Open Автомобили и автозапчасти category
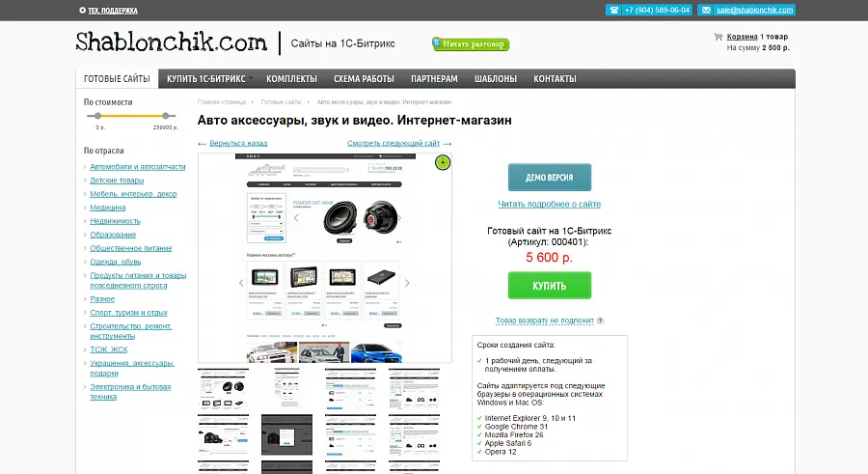The height and width of the screenshot is (474, 868). point(138,167)
